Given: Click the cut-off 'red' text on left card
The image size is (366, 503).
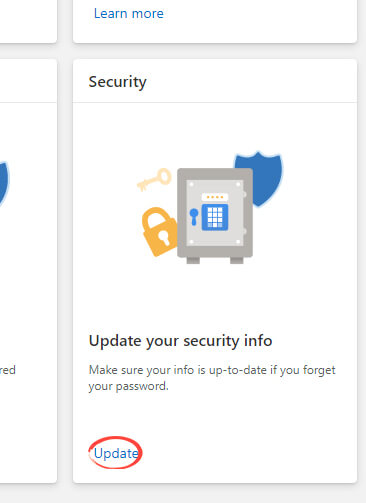Looking at the screenshot, I should pyautogui.click(x=8, y=370).
